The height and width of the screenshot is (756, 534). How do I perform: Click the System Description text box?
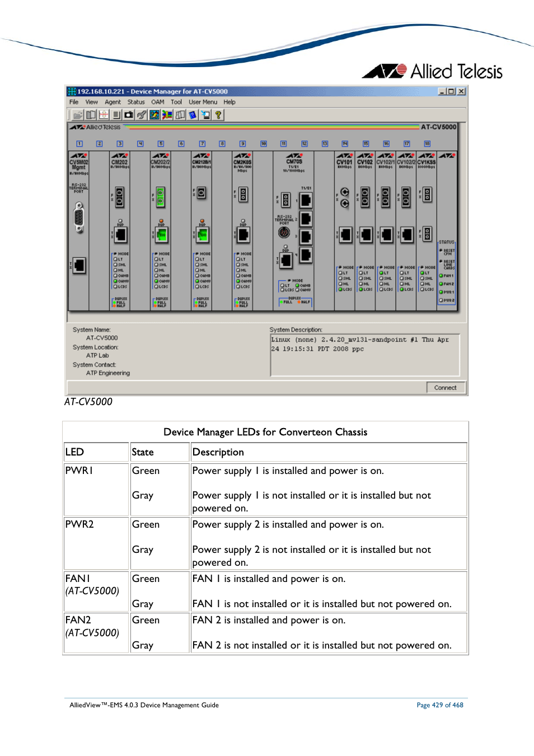pyautogui.click(x=365, y=355)
